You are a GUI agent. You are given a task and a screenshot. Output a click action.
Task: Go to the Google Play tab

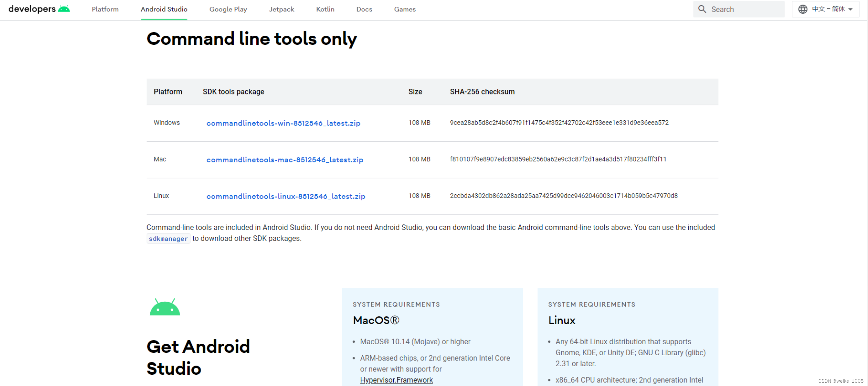pyautogui.click(x=228, y=9)
